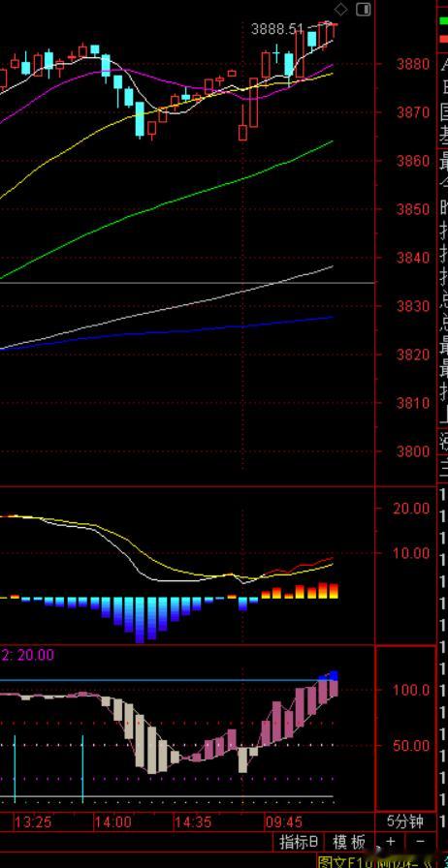The width and height of the screenshot is (448, 868).
Task: Click the 50.00 indicator axis label
Action: pos(411,746)
